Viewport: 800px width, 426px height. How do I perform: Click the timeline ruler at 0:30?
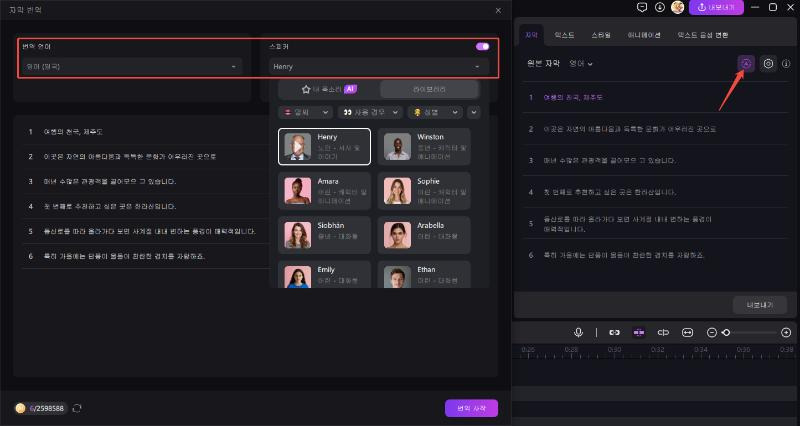click(614, 349)
